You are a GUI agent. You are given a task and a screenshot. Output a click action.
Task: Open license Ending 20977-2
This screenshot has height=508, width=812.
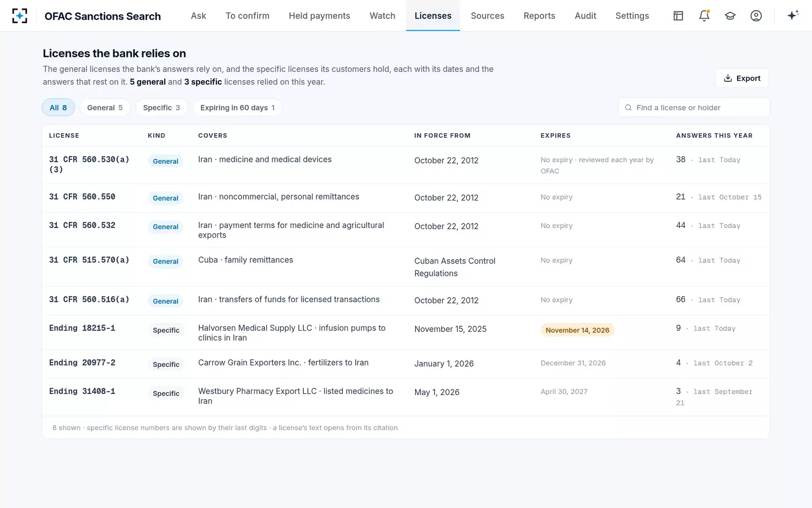coord(82,363)
